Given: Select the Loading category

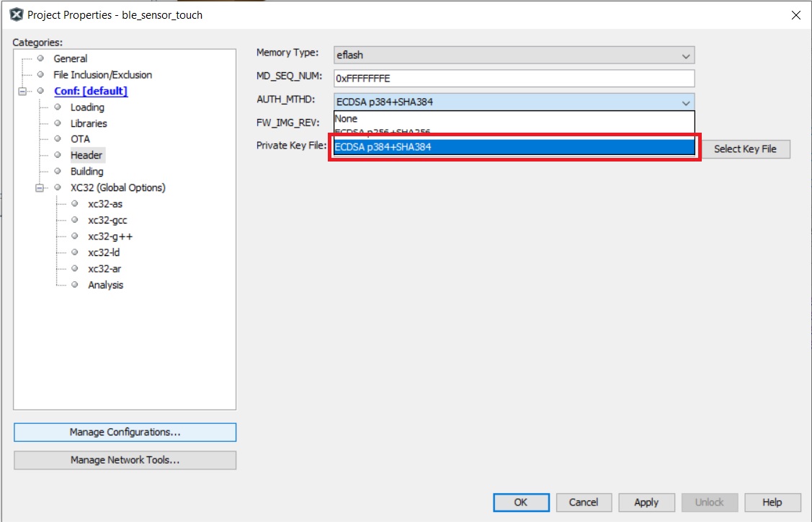Looking at the screenshot, I should [x=87, y=107].
